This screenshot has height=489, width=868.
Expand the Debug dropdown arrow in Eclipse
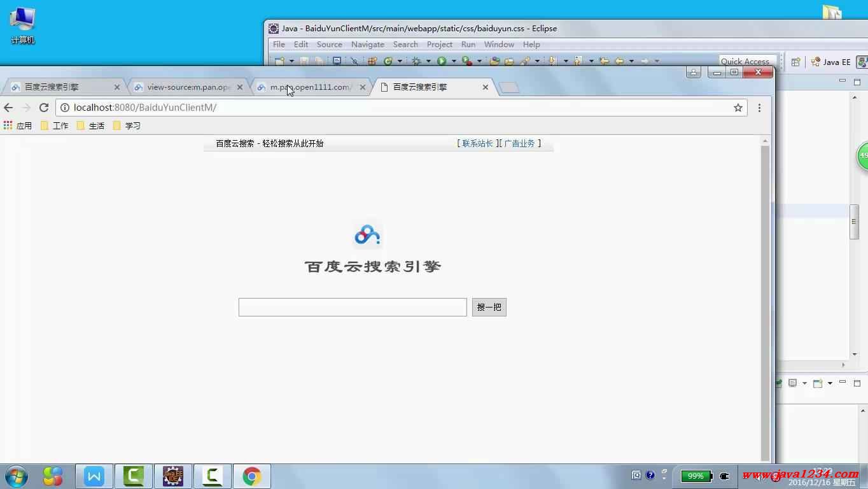(x=428, y=61)
